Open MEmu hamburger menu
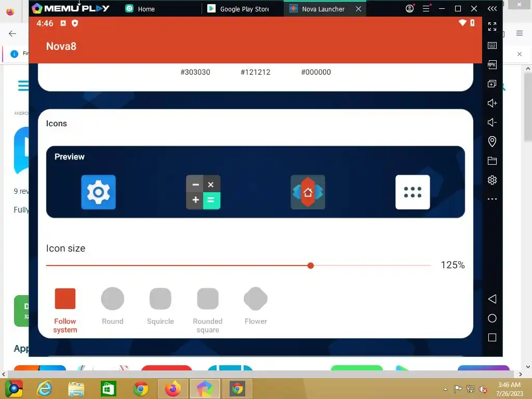Image resolution: width=532 pixels, height=399 pixels. 426,8
